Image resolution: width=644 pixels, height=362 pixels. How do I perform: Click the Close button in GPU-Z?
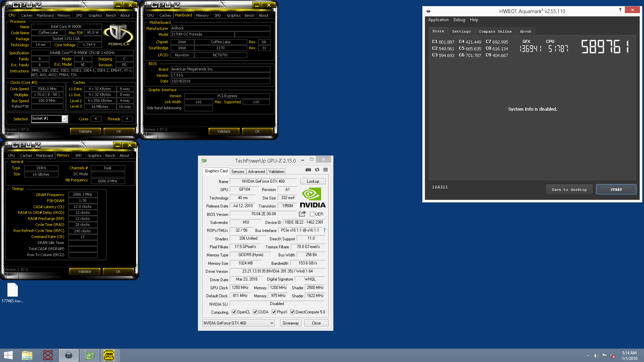point(316,323)
